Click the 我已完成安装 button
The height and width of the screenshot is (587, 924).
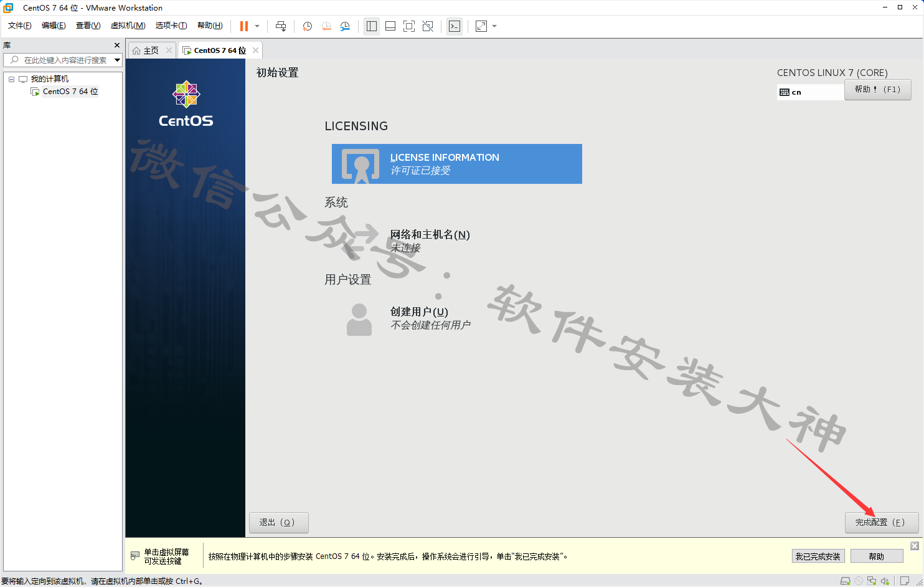coord(818,556)
